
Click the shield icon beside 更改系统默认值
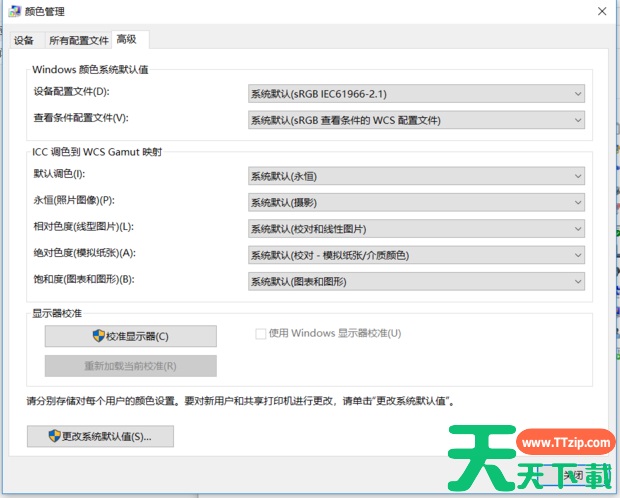click(x=53, y=436)
